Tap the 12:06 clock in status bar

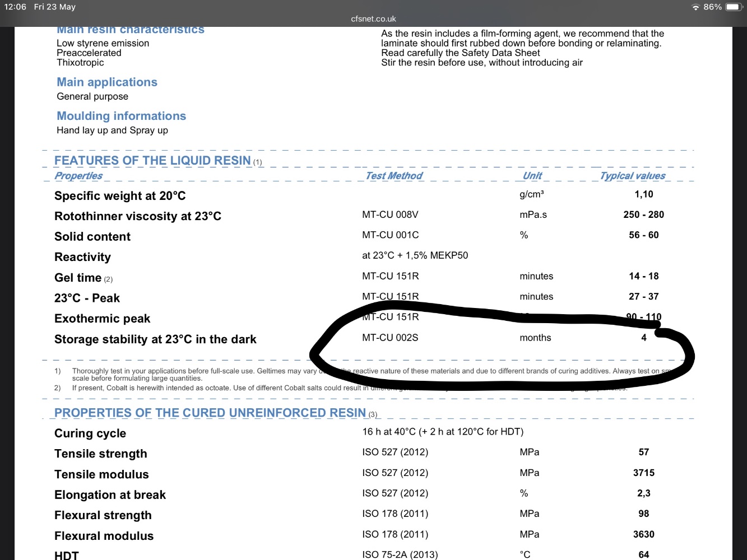15,7
